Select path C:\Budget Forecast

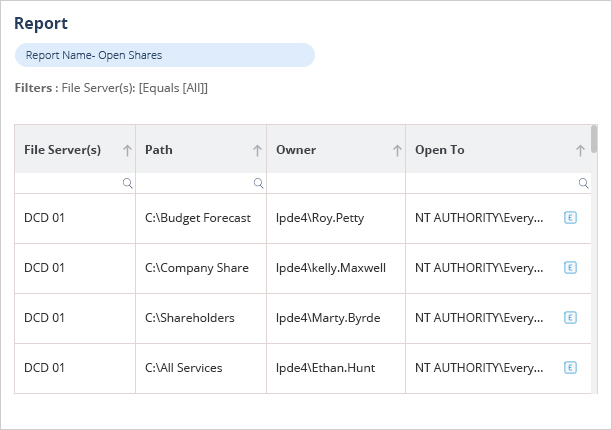(198, 218)
